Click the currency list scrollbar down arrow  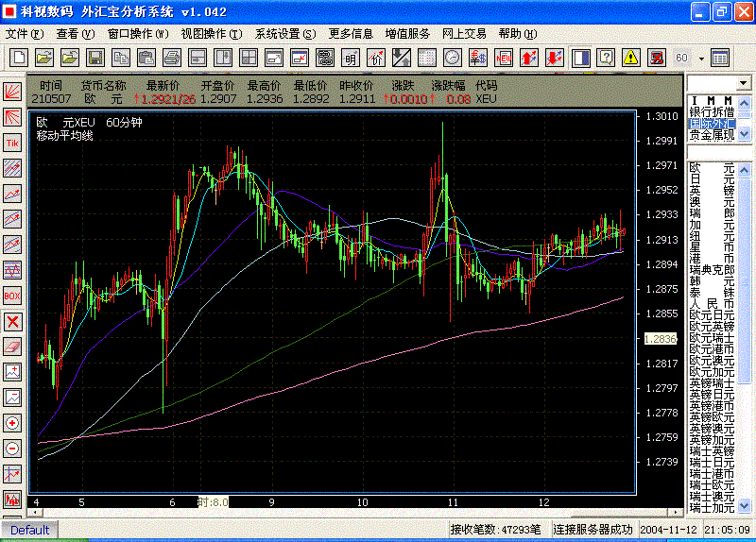pyautogui.click(x=745, y=506)
